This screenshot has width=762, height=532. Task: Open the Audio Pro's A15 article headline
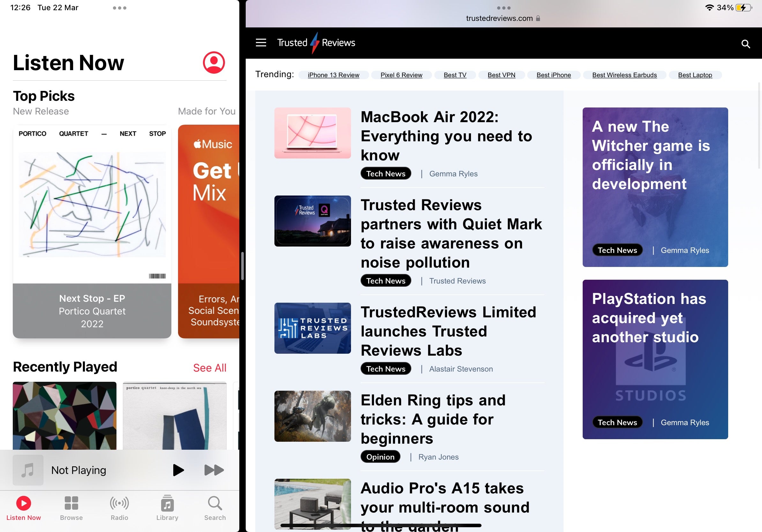click(445, 506)
